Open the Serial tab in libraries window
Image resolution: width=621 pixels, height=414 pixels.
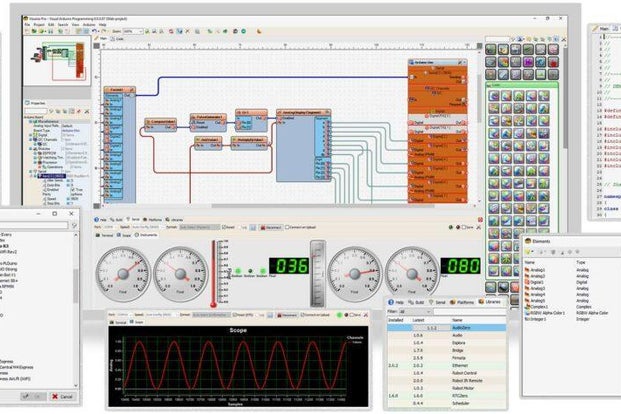pyautogui.click(x=437, y=302)
